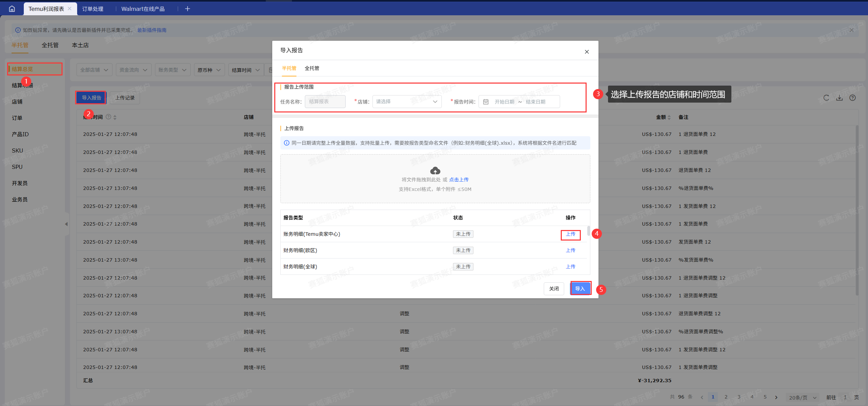Open a new tab with plus icon
The image size is (868, 406).
coord(187,9)
